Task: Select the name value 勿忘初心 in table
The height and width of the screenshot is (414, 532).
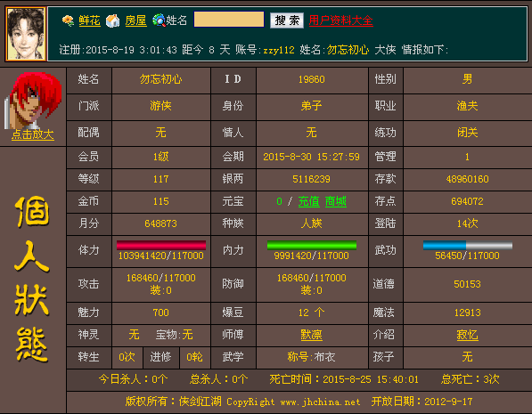Action: click(160, 79)
